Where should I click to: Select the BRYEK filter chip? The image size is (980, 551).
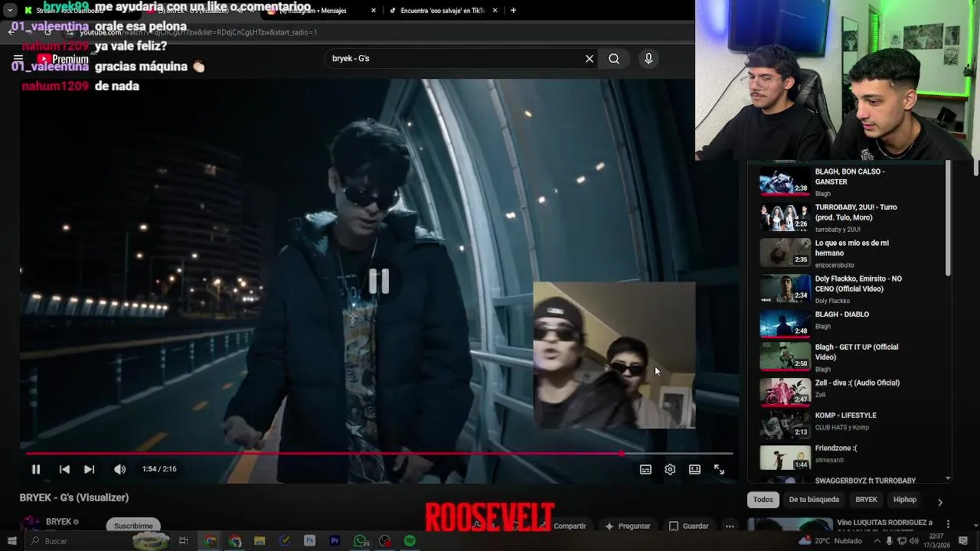[866, 500]
